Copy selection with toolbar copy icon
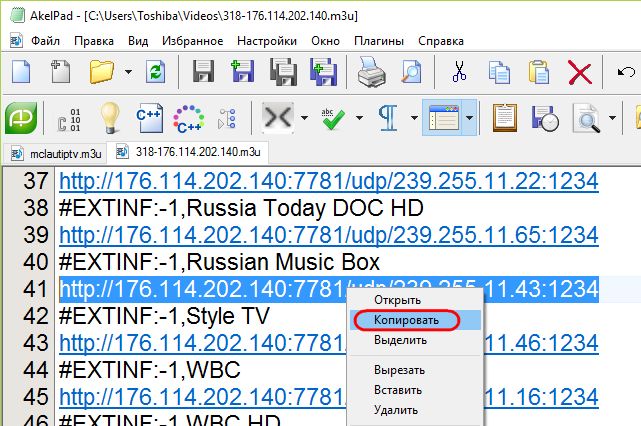This screenshot has height=426, width=641. click(499, 72)
